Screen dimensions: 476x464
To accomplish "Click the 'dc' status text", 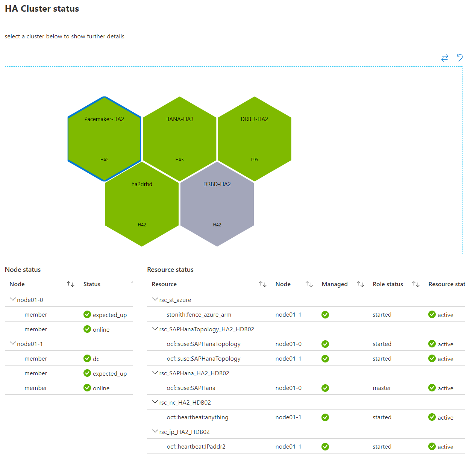I will click(96, 359).
